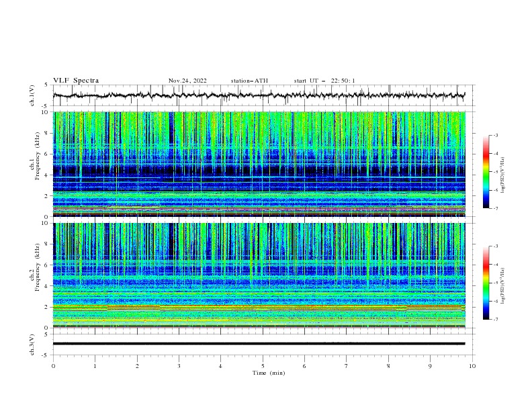Click the ch.1 spectrogram color bar
The image size is (532, 411).
tap(486, 172)
